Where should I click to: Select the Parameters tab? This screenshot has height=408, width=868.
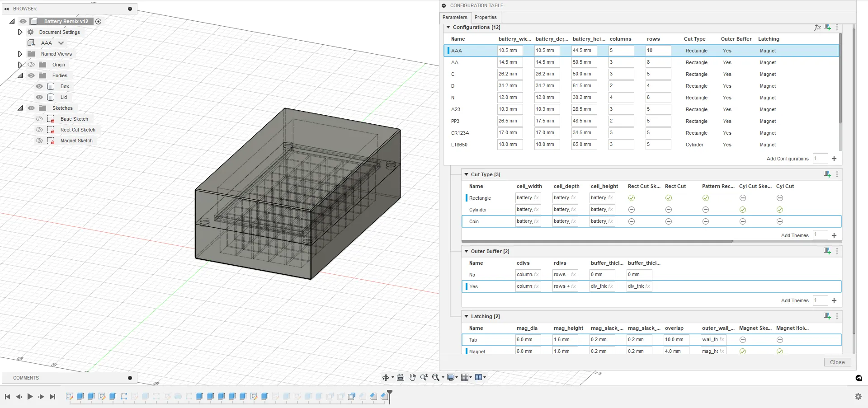455,17
